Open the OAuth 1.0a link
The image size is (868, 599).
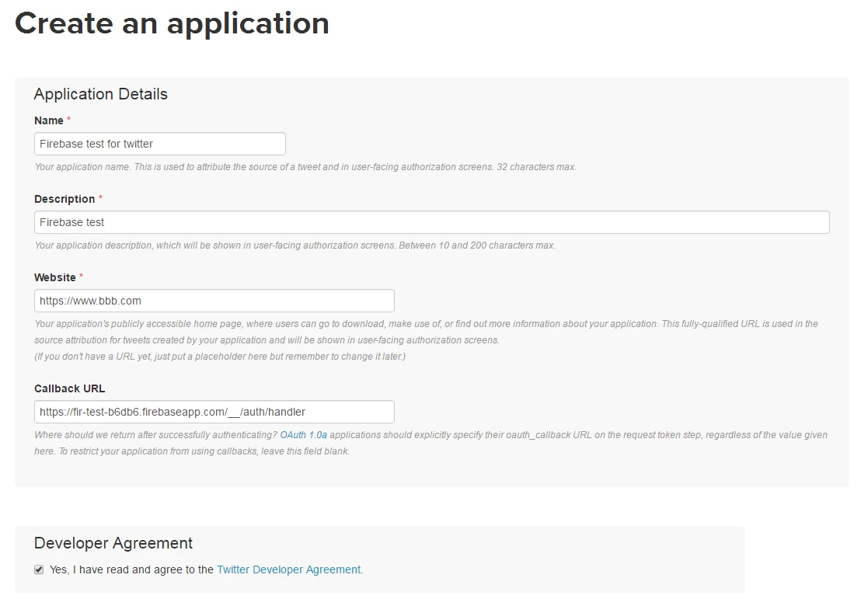coord(303,435)
